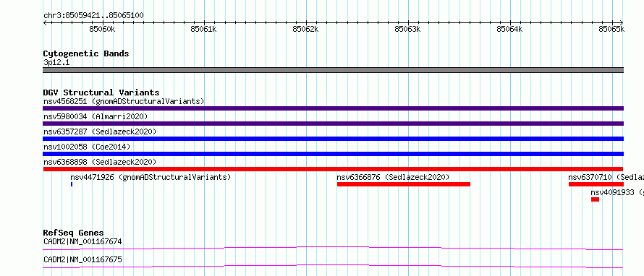644x276 pixels.
Task: Open the CADM2|NM_001167675 gene label
Action: tap(82, 259)
